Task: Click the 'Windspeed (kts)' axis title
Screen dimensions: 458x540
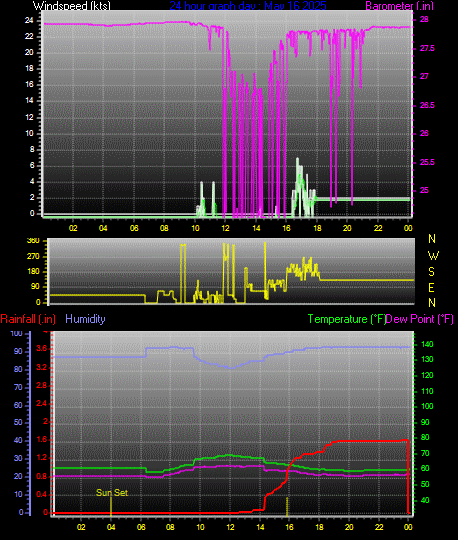Action: pos(72,6)
